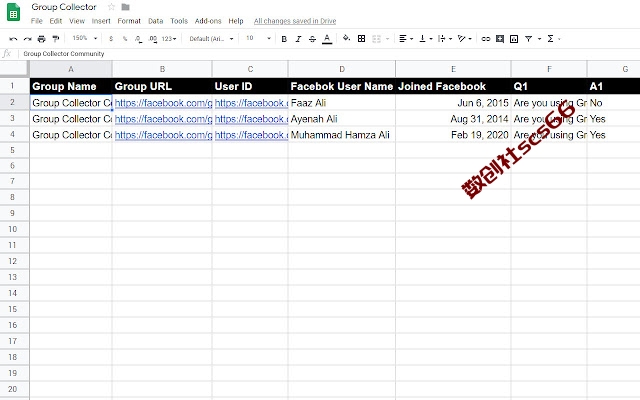Click the merge cells icon
Image resolution: width=640 pixels, height=400 pixels.
pos(376,39)
